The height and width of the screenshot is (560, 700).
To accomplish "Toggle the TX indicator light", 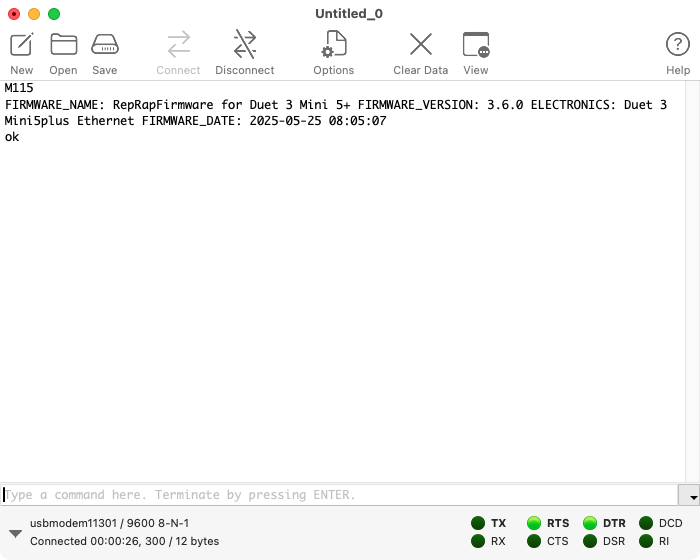I will [478, 523].
